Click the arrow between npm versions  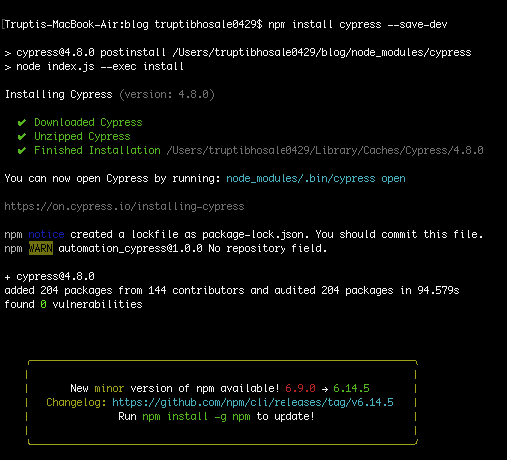pos(325,389)
